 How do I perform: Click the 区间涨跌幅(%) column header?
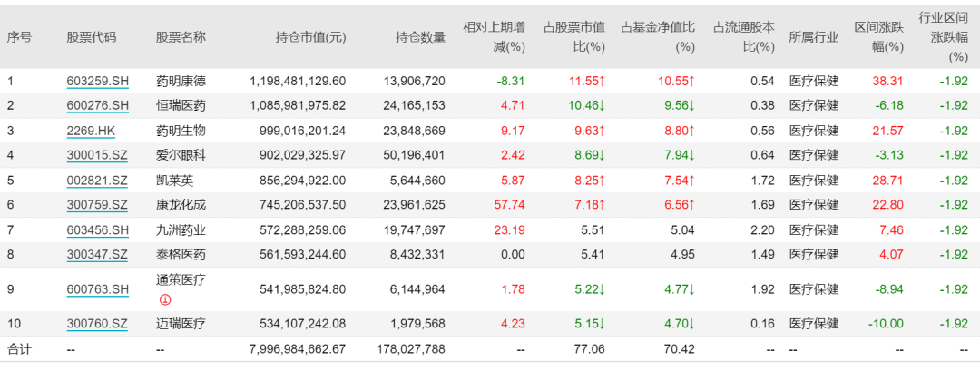click(879, 37)
